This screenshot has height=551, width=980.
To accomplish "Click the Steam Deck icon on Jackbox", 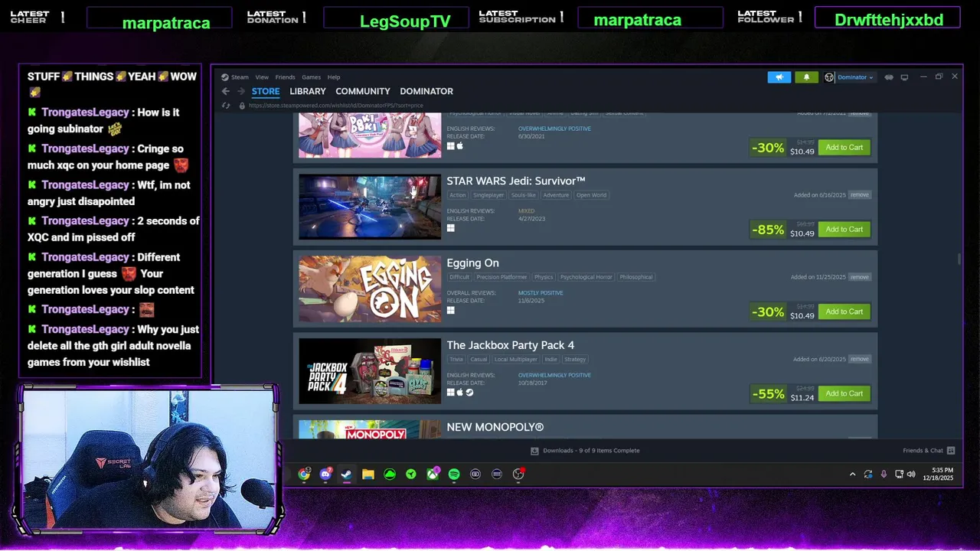I will (469, 393).
